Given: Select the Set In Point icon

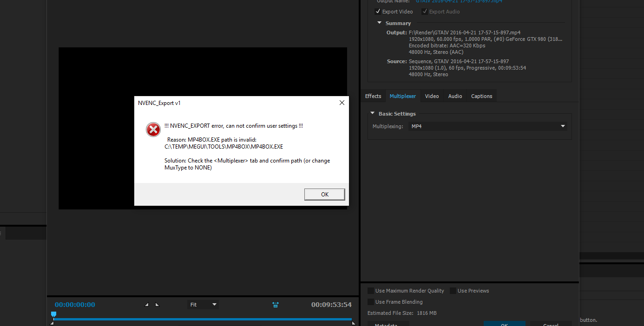Looking at the screenshot, I should [x=146, y=304].
